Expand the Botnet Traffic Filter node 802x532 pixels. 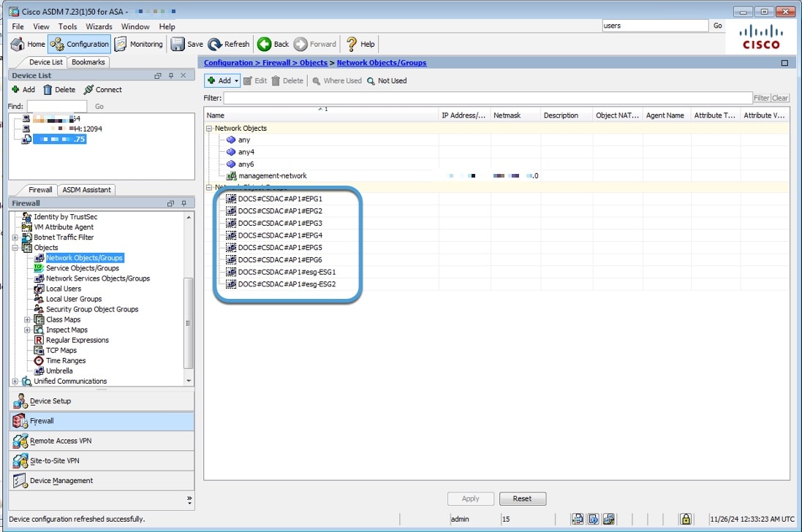15,237
